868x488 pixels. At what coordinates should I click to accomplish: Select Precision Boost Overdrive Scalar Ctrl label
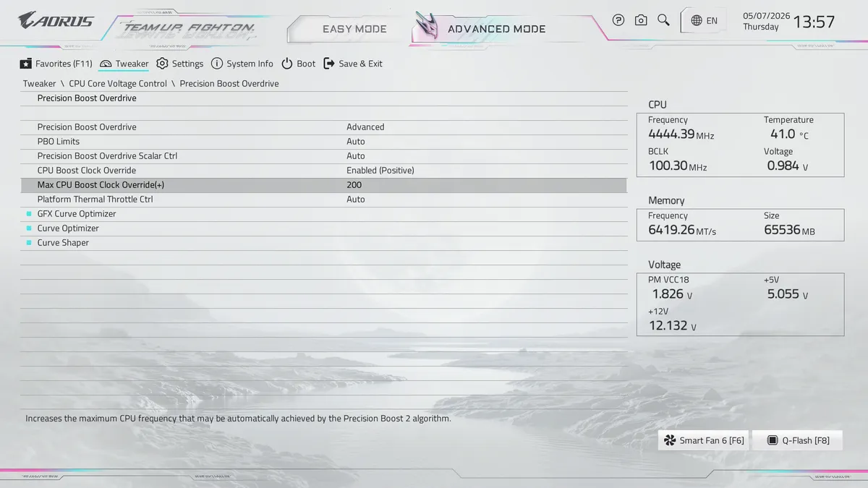(107, 156)
